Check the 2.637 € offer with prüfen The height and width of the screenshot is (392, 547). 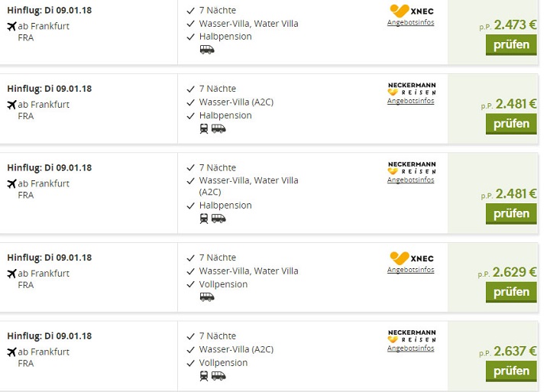tap(510, 371)
